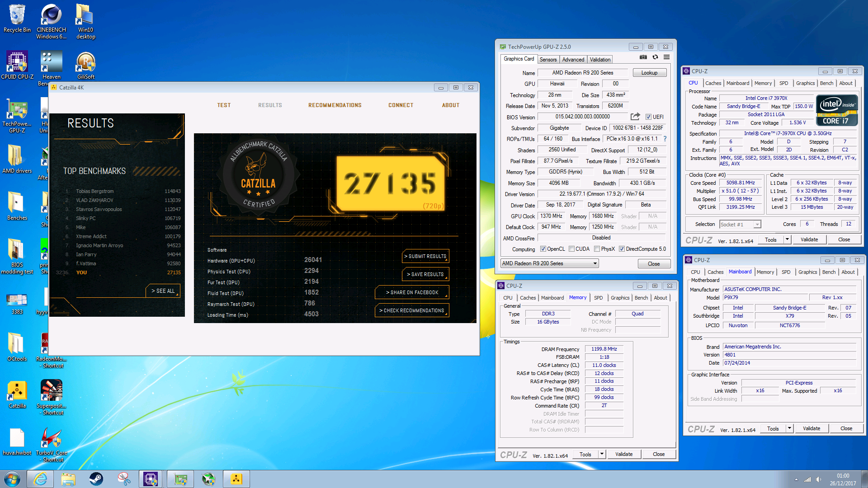Open the Recycle Bin desktop icon
The image size is (868, 488).
click(17, 19)
